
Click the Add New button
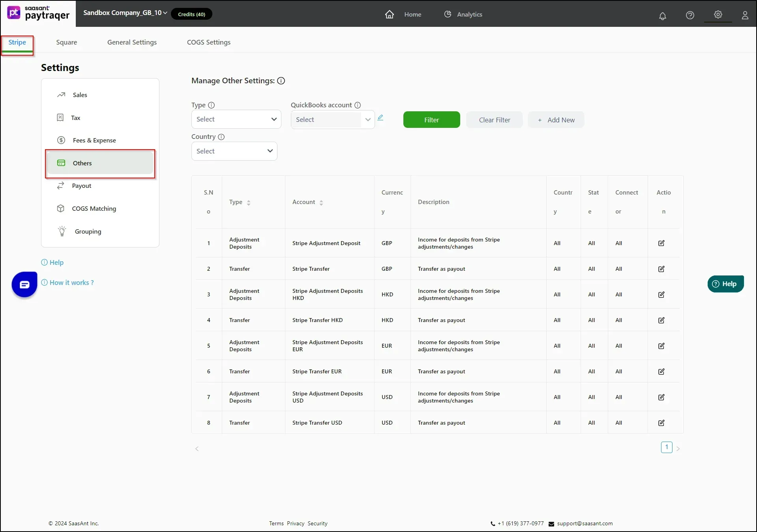(556, 120)
